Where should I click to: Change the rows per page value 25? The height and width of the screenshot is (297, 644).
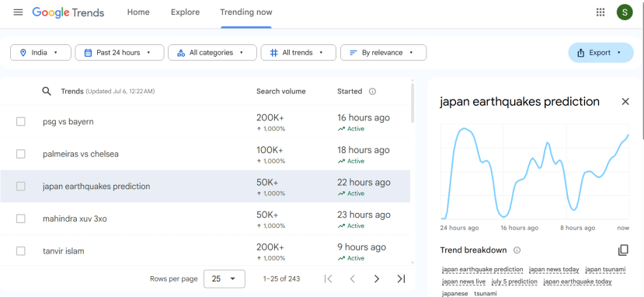[225, 279]
